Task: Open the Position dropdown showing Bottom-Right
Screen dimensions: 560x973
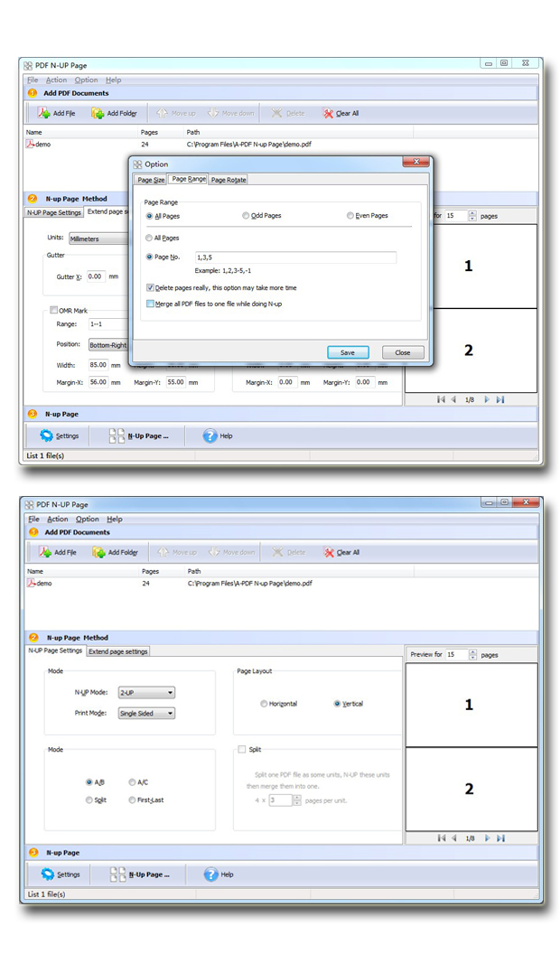Action: pyautogui.click(x=107, y=345)
